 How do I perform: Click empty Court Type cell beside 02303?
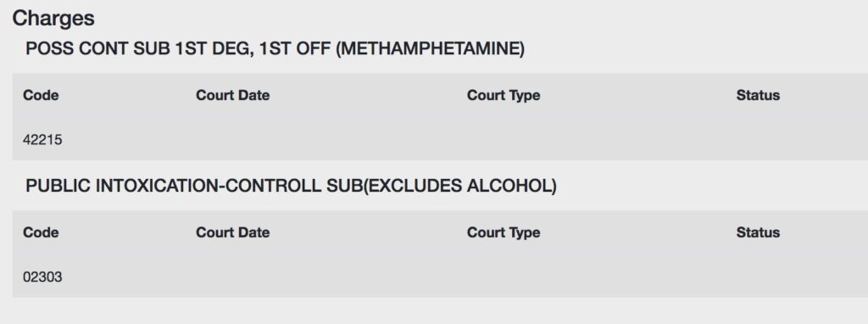pyautogui.click(x=596, y=277)
